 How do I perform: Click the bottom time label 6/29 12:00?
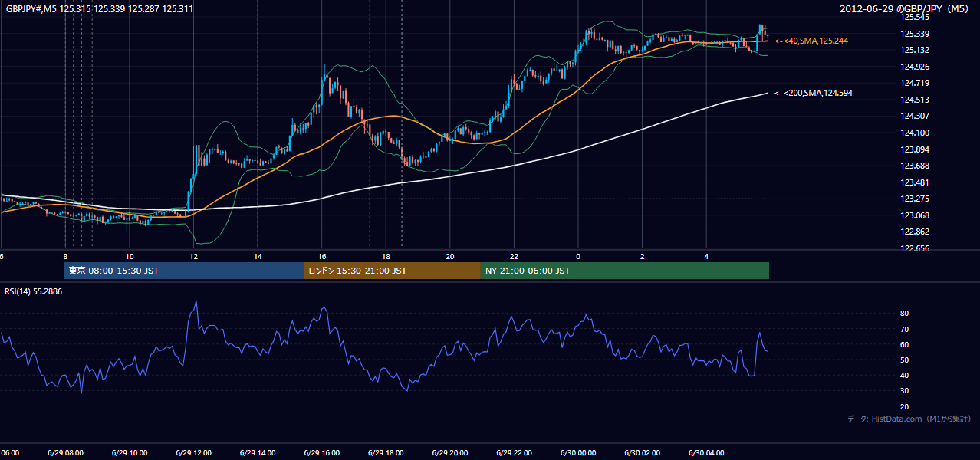(192, 453)
